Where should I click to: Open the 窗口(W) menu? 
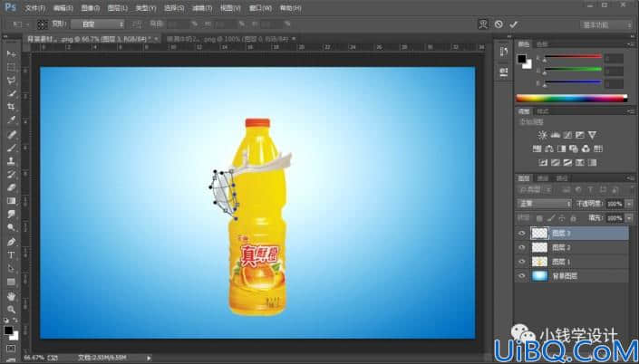260,8
